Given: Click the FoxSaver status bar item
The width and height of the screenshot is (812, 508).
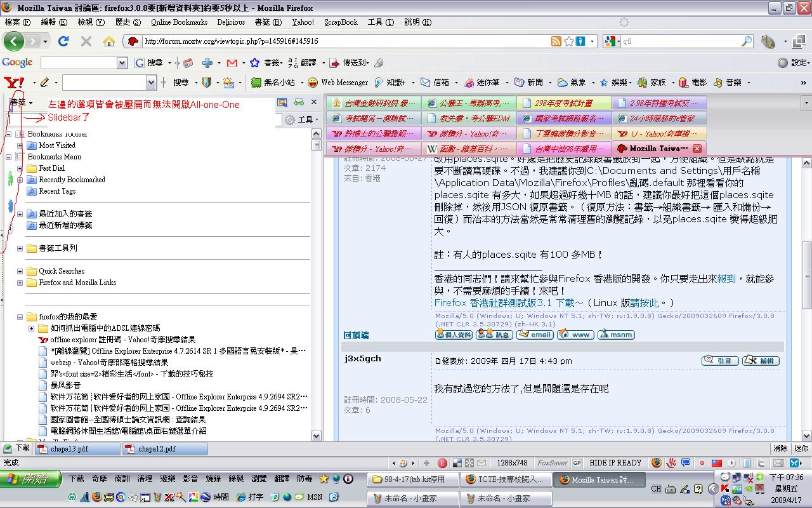Looking at the screenshot, I should tap(552, 463).
